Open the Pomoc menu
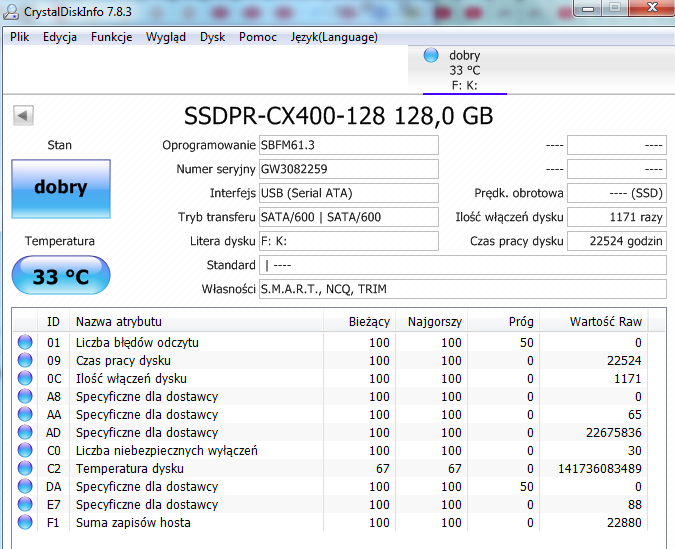Screen dimensions: 675x549 257,37
